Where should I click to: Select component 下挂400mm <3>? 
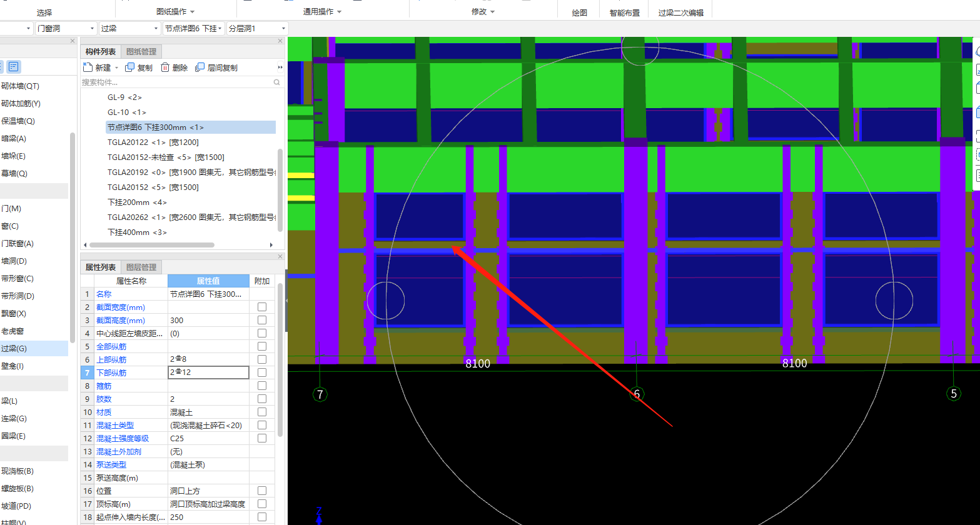(x=137, y=232)
